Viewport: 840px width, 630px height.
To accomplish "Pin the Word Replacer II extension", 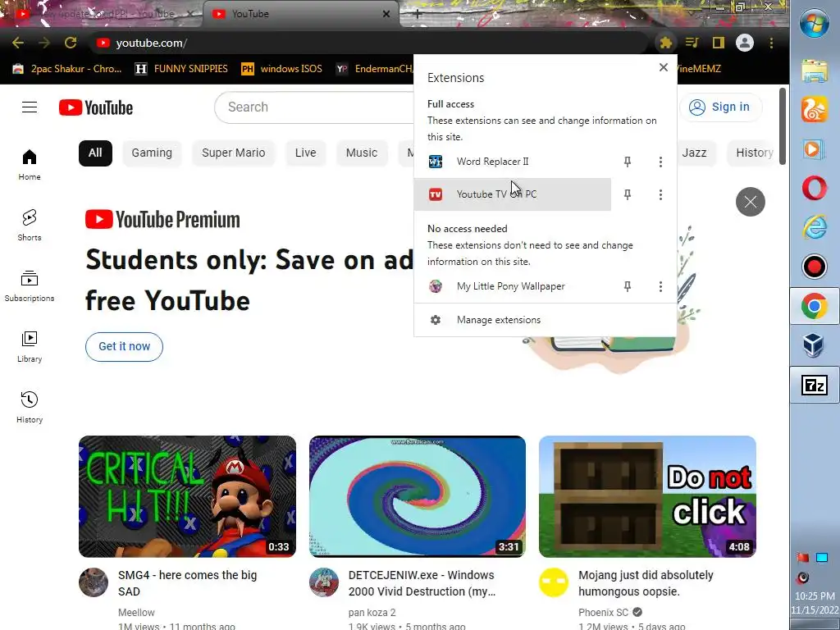I will (x=628, y=162).
